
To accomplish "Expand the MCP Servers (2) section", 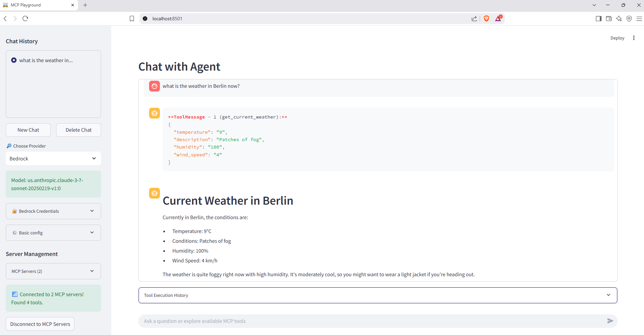I will (x=53, y=271).
